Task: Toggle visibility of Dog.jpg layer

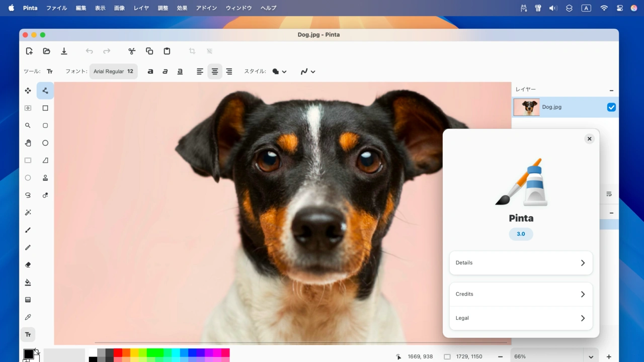Action: [x=611, y=107]
